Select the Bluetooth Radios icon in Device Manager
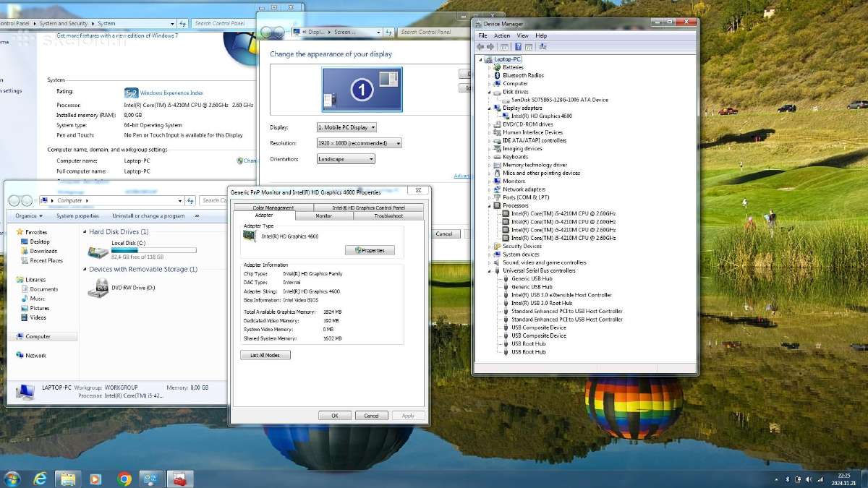Image resolution: width=868 pixels, height=488 pixels. (498, 75)
